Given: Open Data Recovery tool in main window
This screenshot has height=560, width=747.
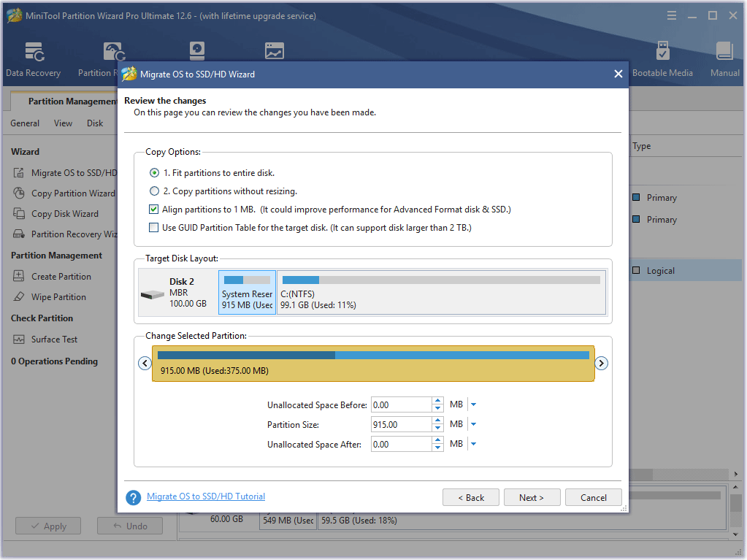Looking at the screenshot, I should tap(34, 60).
